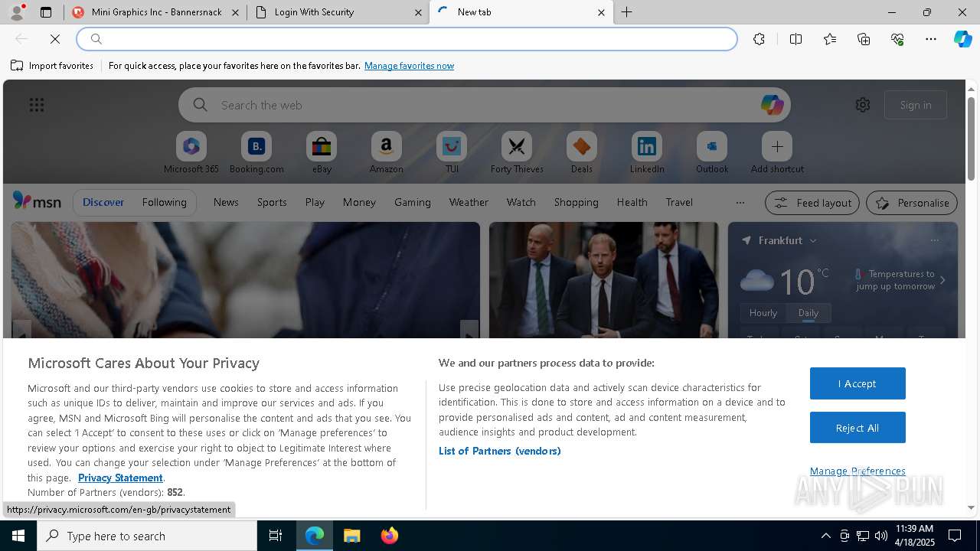
Task: Open a new tab with plus icon
Action: tap(626, 12)
